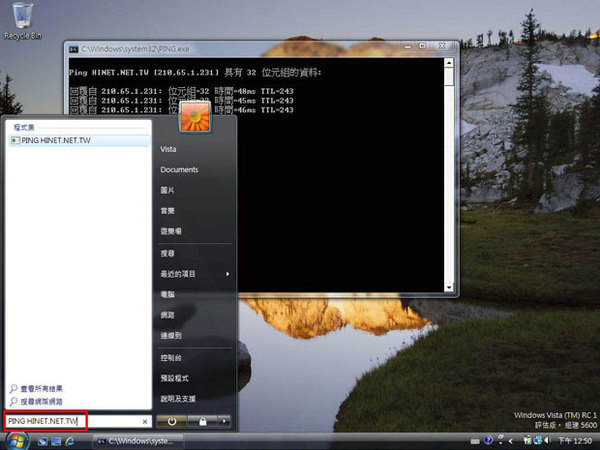Open 連線到 (Connect To) from Start menu
The width and height of the screenshot is (600, 450).
(171, 336)
